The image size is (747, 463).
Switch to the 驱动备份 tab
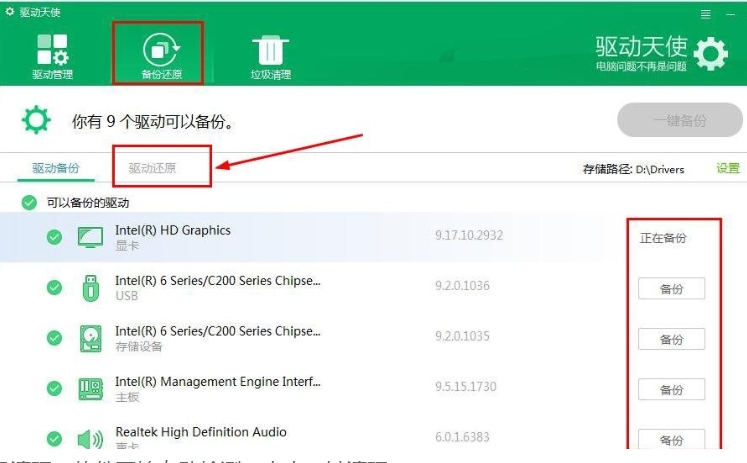point(56,168)
